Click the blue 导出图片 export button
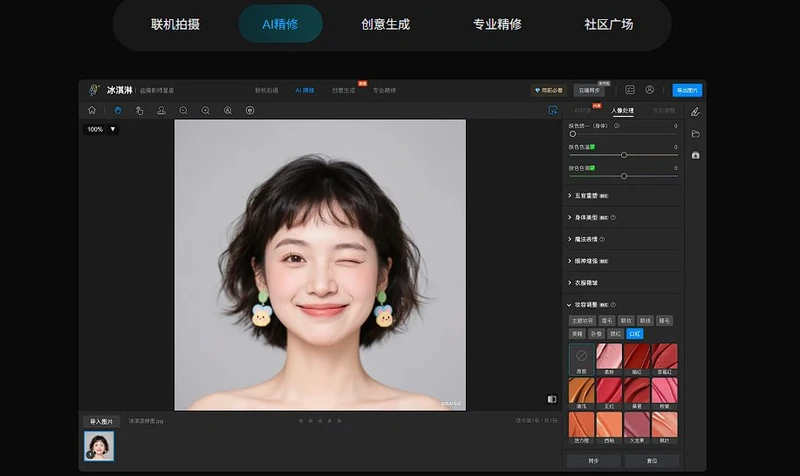The width and height of the screenshot is (800, 476). click(x=687, y=90)
